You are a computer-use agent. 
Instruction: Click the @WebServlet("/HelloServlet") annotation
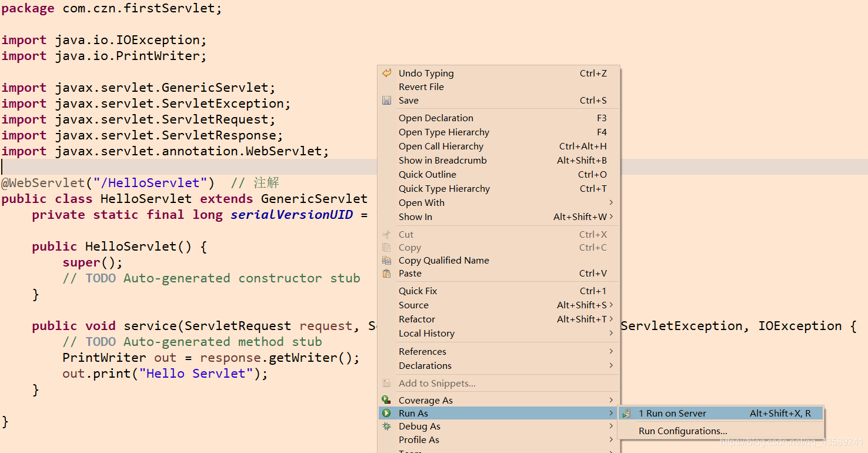click(x=108, y=184)
